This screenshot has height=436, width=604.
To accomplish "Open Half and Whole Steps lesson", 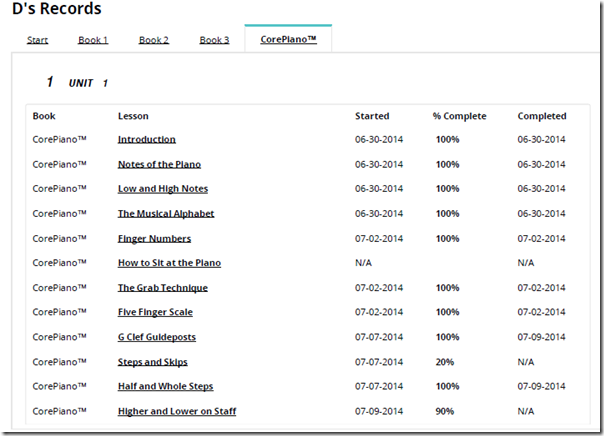I will (x=165, y=386).
